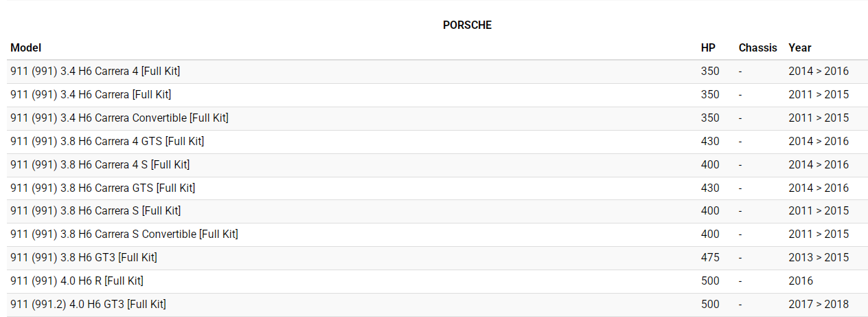
Task: Click the 911 (991.2) 4.0 H6 GT3 entry
Action: pyautogui.click(x=88, y=304)
